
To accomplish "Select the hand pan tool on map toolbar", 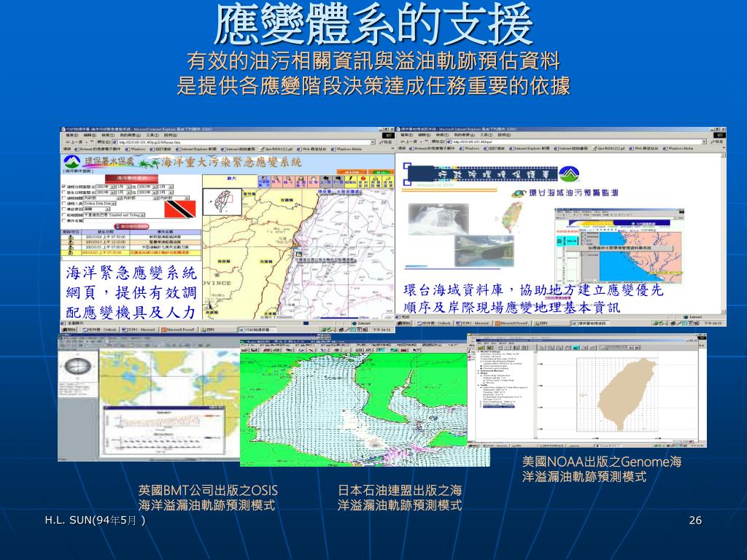I will click(314, 182).
